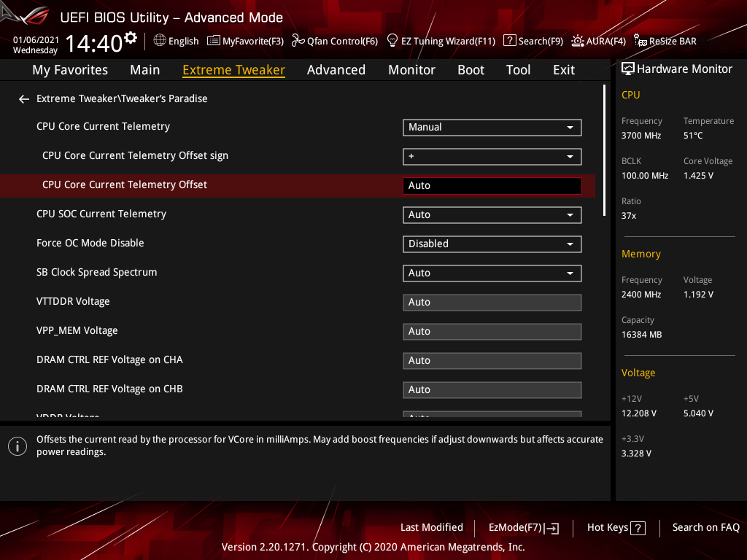The width and height of the screenshot is (747, 560).
Task: Open the Advanced tab
Action: (336, 70)
